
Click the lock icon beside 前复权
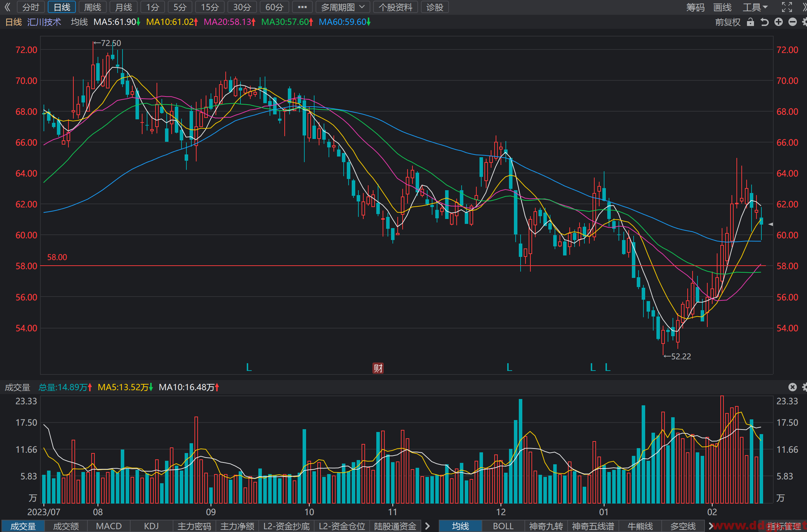point(750,22)
